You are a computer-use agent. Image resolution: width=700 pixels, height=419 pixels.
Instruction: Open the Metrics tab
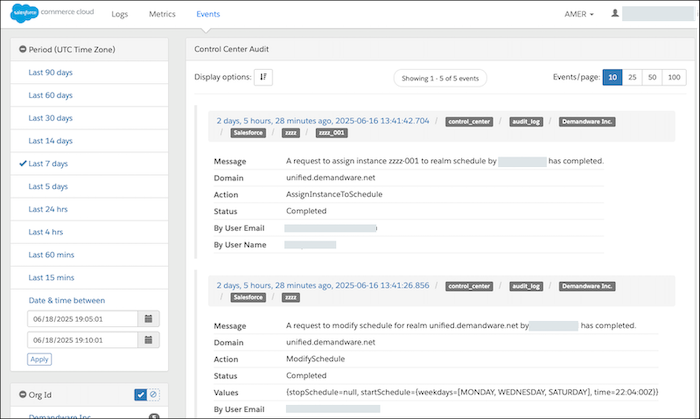click(162, 14)
